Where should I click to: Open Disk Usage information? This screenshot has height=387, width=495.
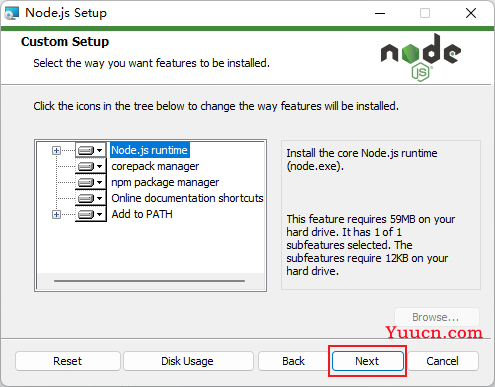188,361
